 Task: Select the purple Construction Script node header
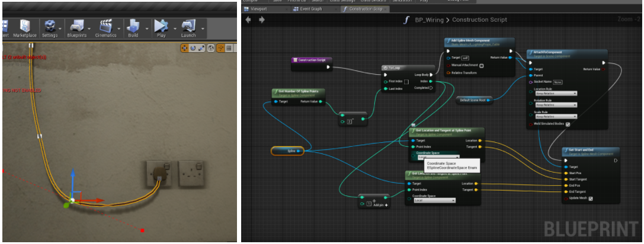[x=312, y=60]
